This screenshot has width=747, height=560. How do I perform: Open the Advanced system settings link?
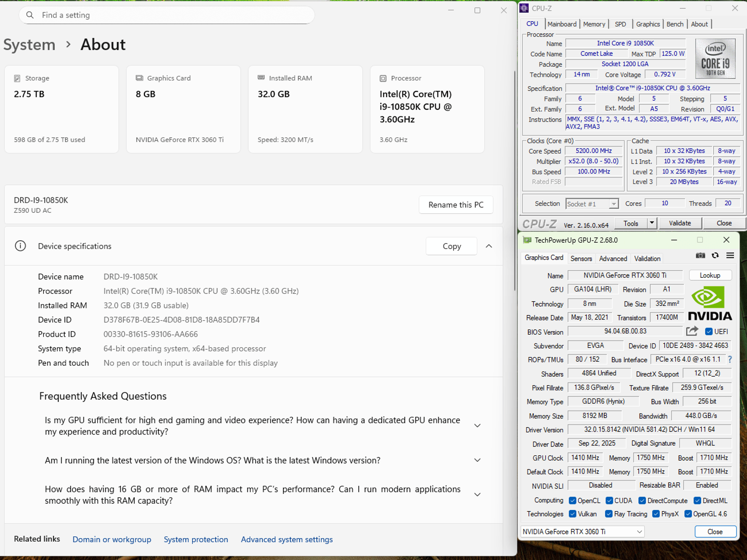tap(287, 539)
